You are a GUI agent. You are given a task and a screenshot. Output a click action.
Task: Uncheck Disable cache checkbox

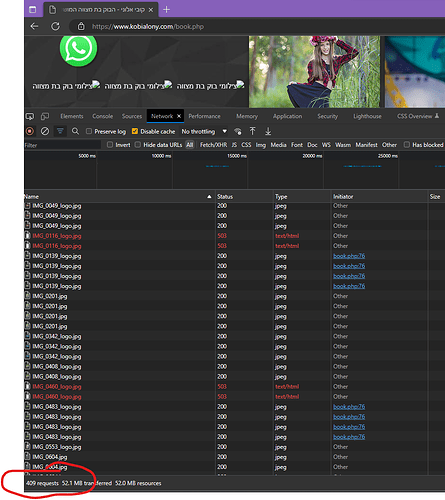pyautogui.click(x=135, y=131)
